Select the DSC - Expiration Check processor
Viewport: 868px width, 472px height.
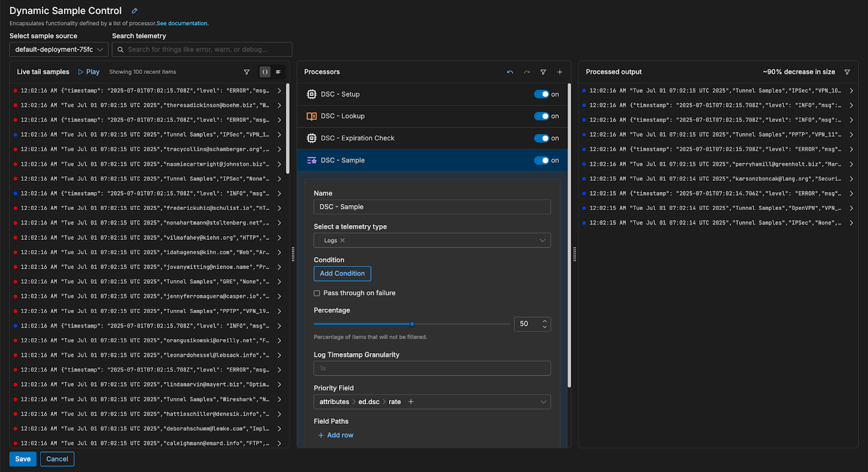[x=358, y=138]
